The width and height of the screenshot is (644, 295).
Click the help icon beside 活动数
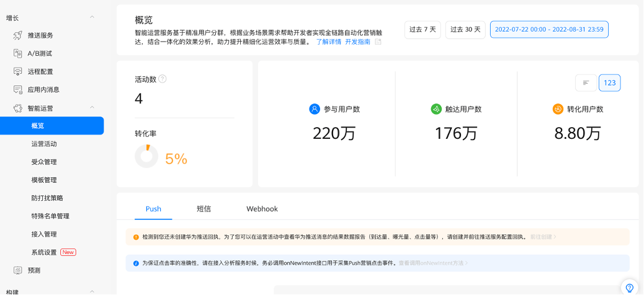[x=163, y=79]
